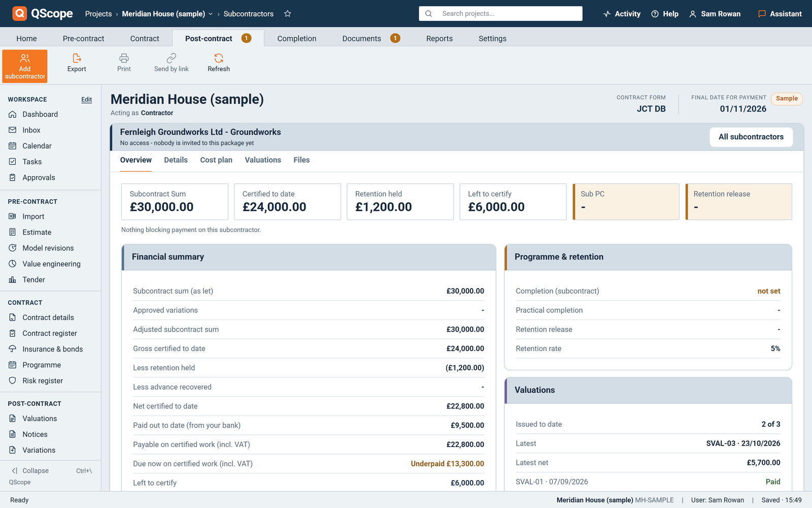812x508 pixels.
Task: Click the 'not set' completion value
Action: [769, 291]
